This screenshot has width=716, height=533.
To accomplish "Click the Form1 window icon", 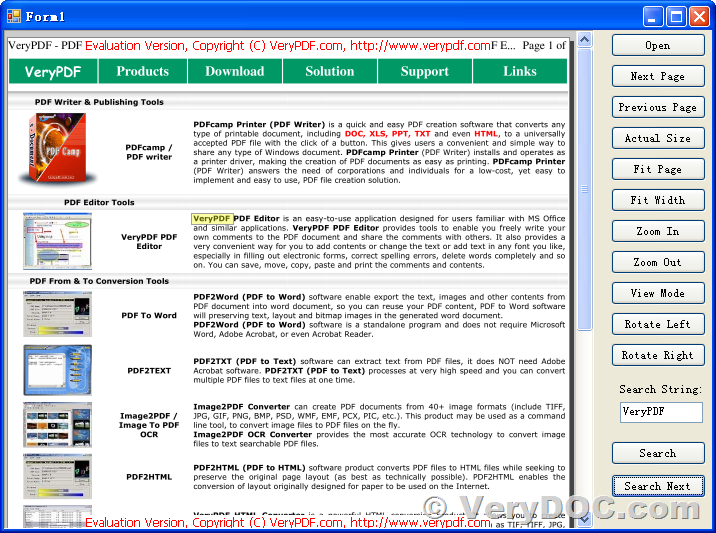I will 14,16.
